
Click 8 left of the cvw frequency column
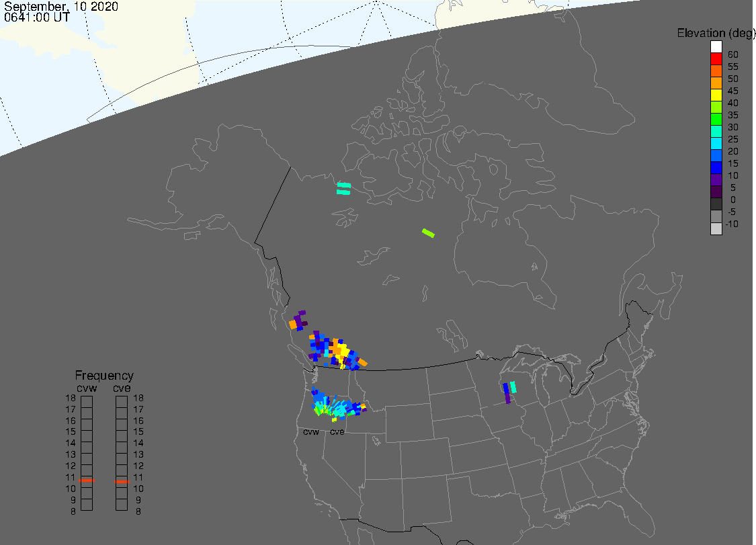[73, 511]
